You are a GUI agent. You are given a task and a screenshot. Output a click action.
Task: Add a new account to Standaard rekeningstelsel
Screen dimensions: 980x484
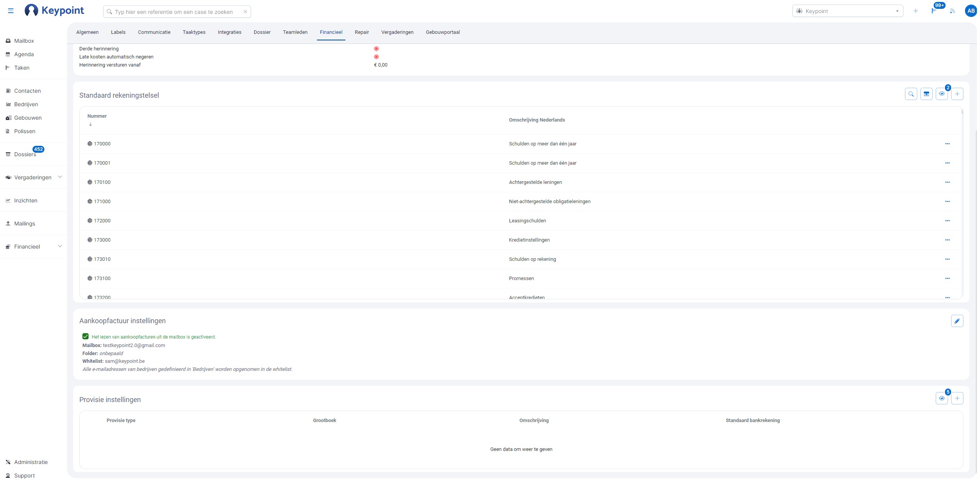click(957, 94)
